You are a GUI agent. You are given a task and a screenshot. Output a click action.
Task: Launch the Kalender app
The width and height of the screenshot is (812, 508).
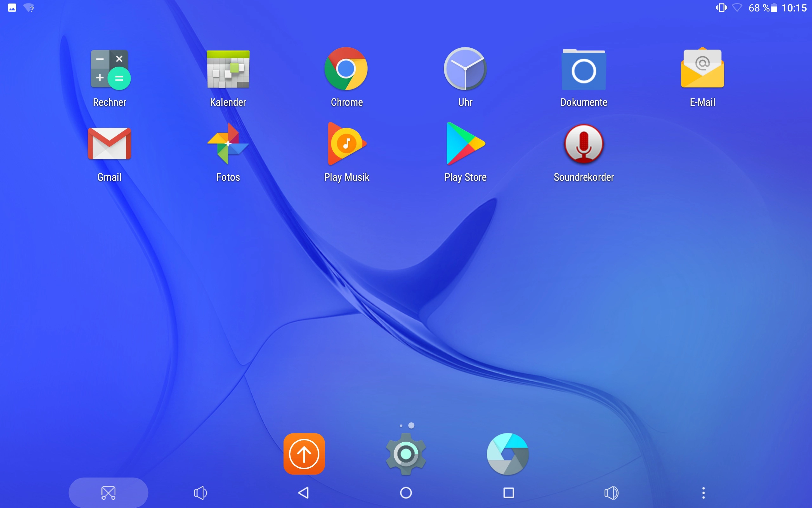228,69
